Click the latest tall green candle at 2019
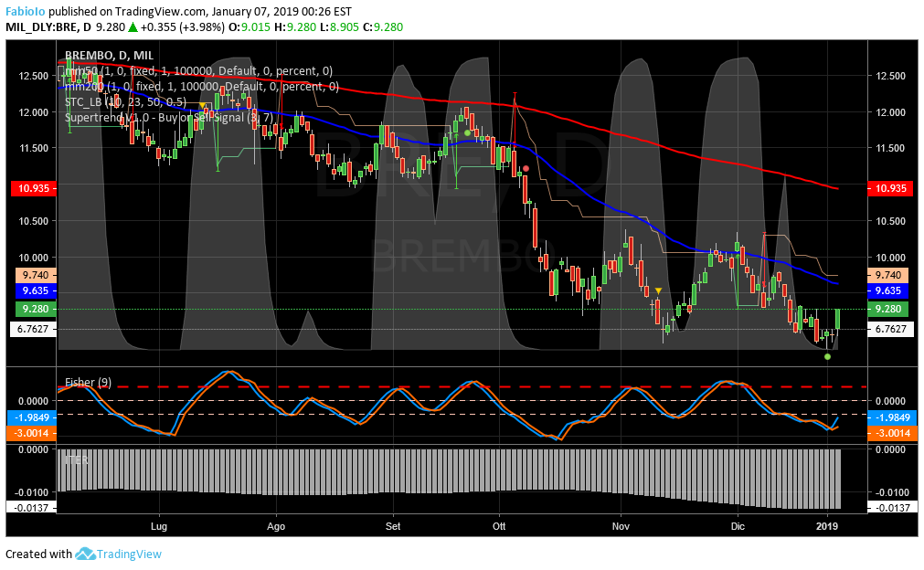Screen dimensions: 924x570 pos(837,319)
